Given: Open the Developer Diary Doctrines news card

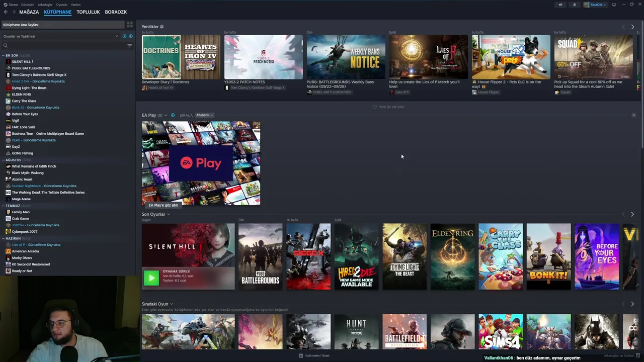Looking at the screenshot, I should [x=181, y=57].
